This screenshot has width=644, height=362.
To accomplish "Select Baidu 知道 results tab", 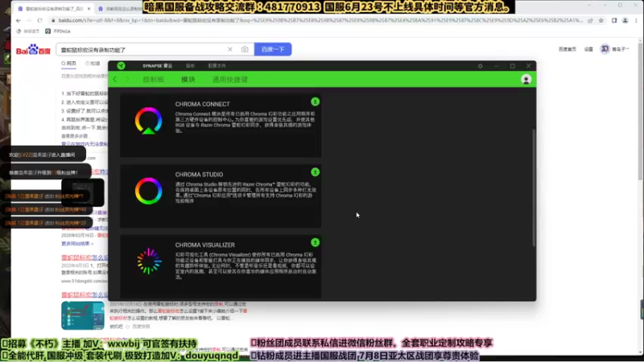I will coord(93,64).
